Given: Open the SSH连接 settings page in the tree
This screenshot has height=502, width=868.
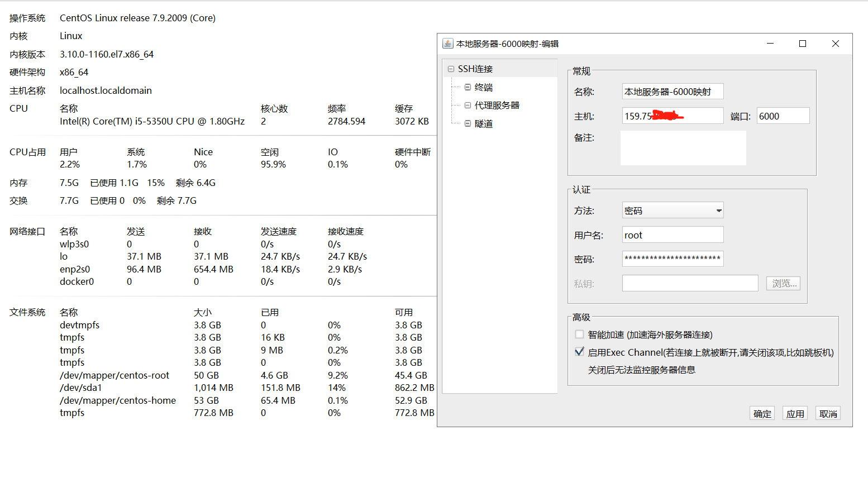Looking at the screenshot, I should 475,69.
